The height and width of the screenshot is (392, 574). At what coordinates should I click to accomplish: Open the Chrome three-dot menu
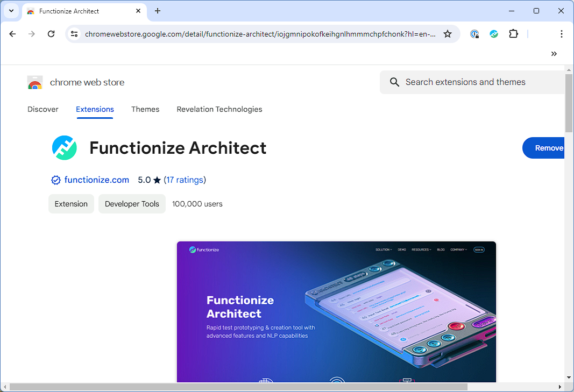tap(561, 34)
